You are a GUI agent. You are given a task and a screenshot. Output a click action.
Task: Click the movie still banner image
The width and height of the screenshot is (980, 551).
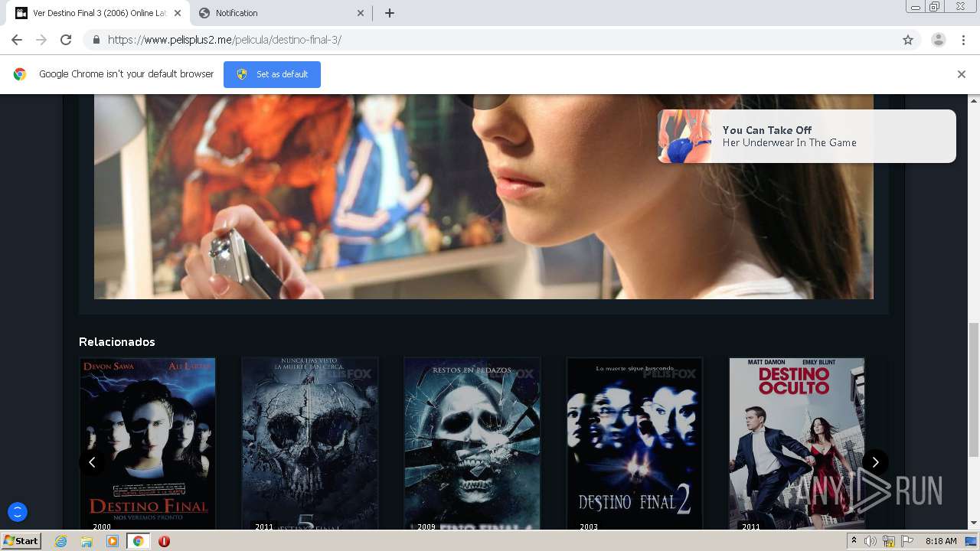pyautogui.click(x=483, y=197)
